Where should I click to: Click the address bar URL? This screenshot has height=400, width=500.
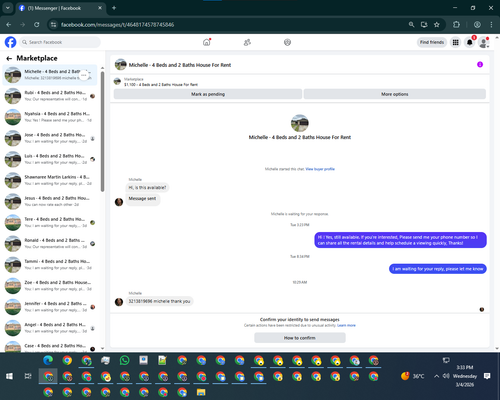(117, 25)
